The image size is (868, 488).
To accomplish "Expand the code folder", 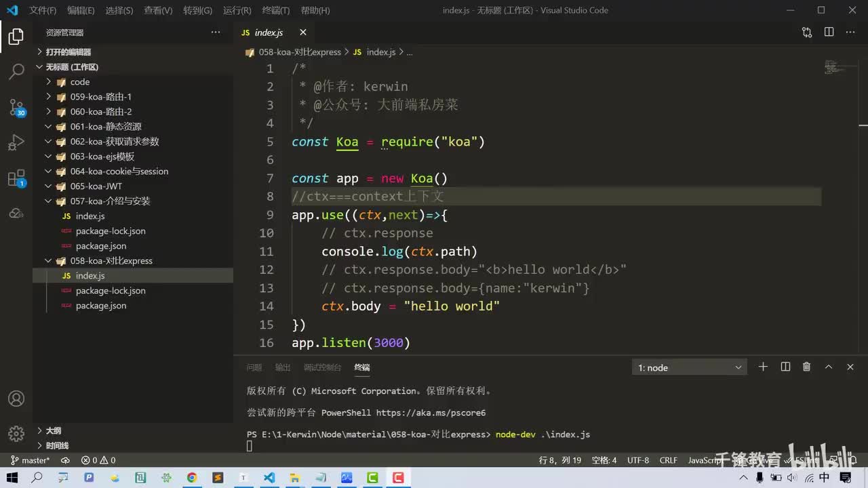I will (133, 82).
